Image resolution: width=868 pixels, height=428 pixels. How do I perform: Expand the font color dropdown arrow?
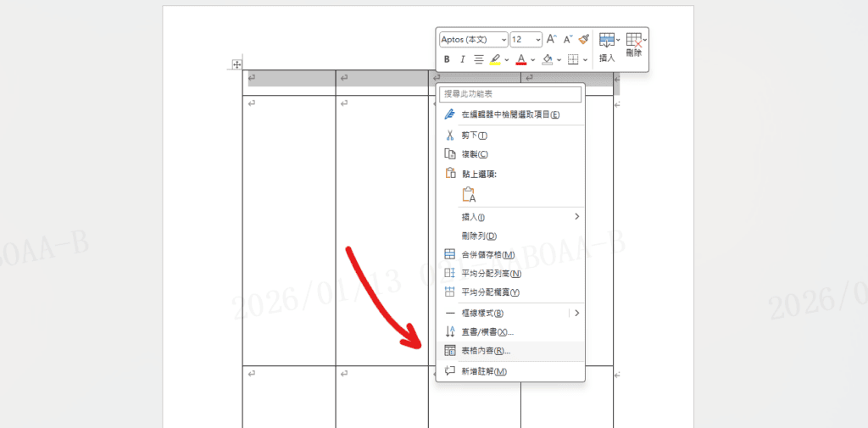tap(532, 59)
